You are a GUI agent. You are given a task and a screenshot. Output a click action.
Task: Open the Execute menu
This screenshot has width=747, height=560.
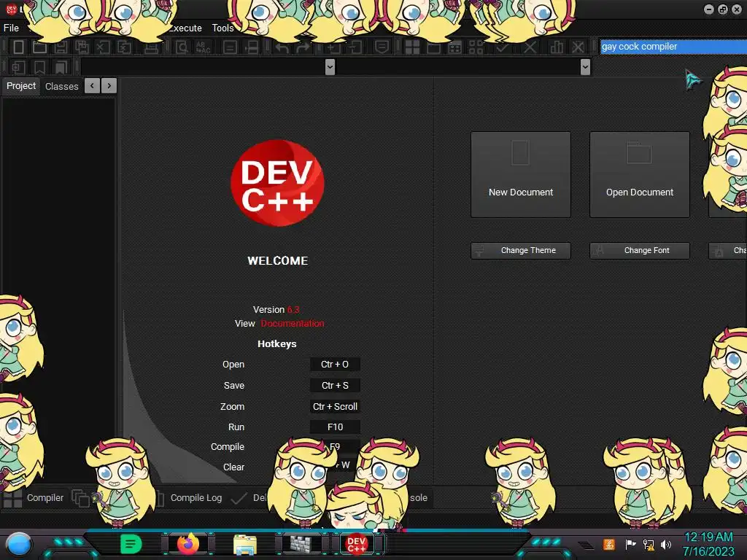185,28
